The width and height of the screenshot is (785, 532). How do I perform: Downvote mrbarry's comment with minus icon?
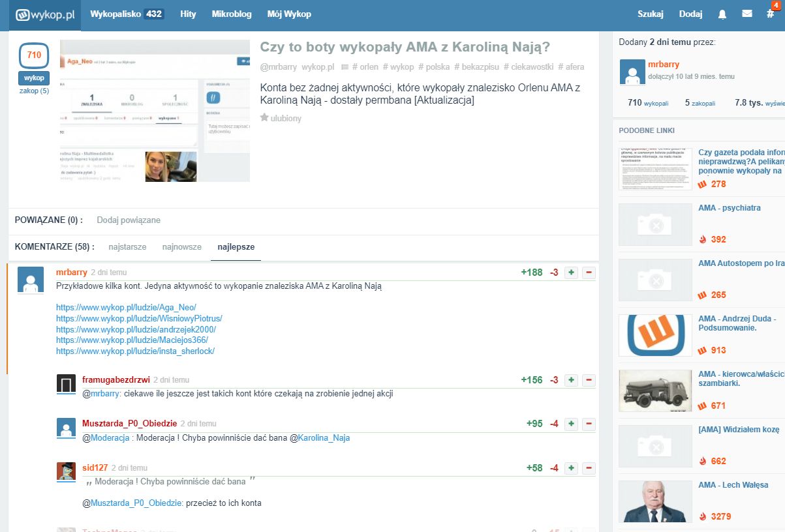589,273
